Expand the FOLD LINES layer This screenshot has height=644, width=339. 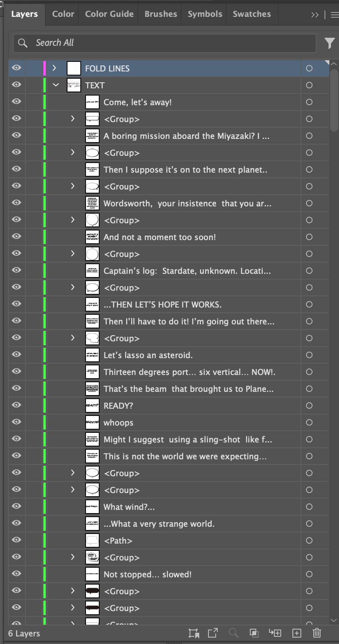[55, 68]
